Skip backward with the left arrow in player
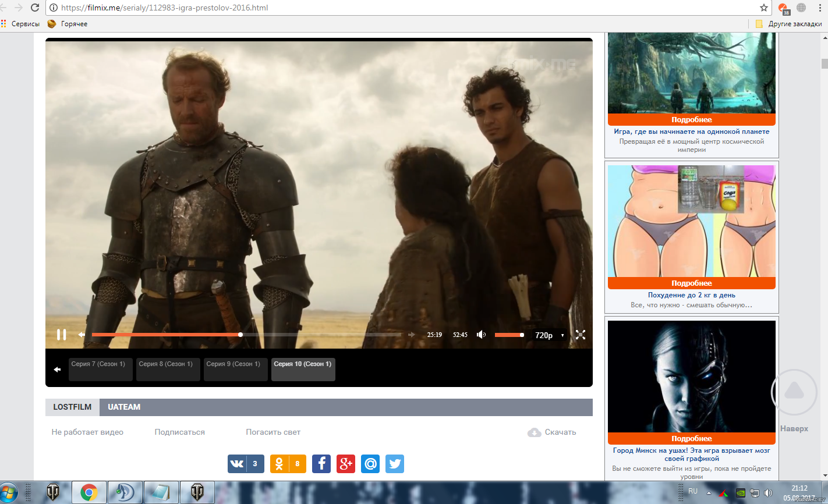 pyautogui.click(x=82, y=335)
